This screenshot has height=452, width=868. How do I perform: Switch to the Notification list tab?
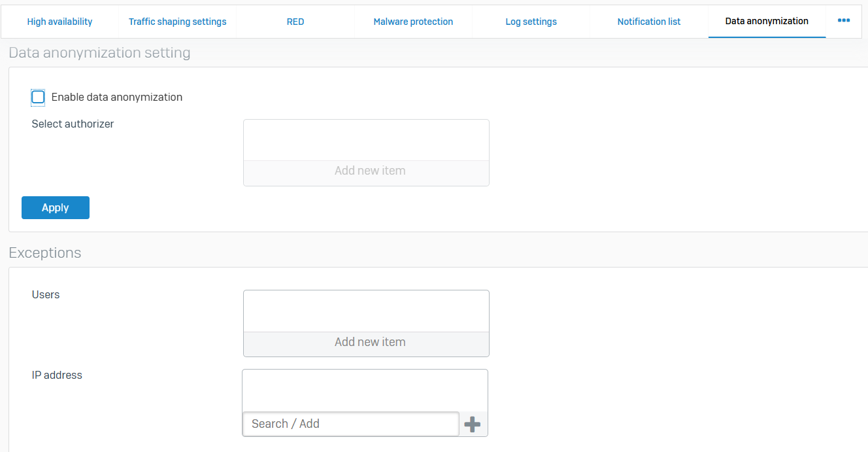(649, 22)
